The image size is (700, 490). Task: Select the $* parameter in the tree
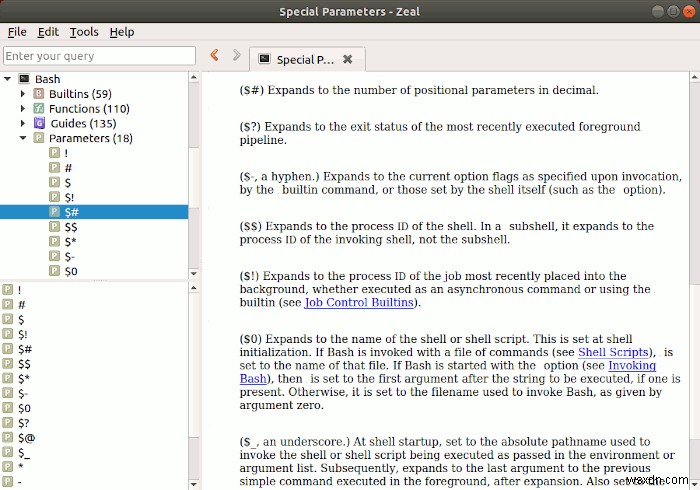pos(70,241)
